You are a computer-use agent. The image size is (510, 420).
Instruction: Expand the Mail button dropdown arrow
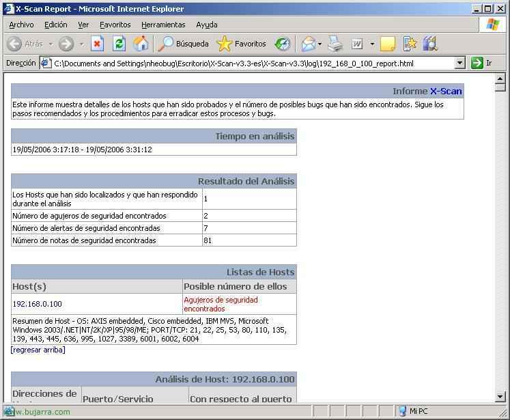tap(320, 44)
